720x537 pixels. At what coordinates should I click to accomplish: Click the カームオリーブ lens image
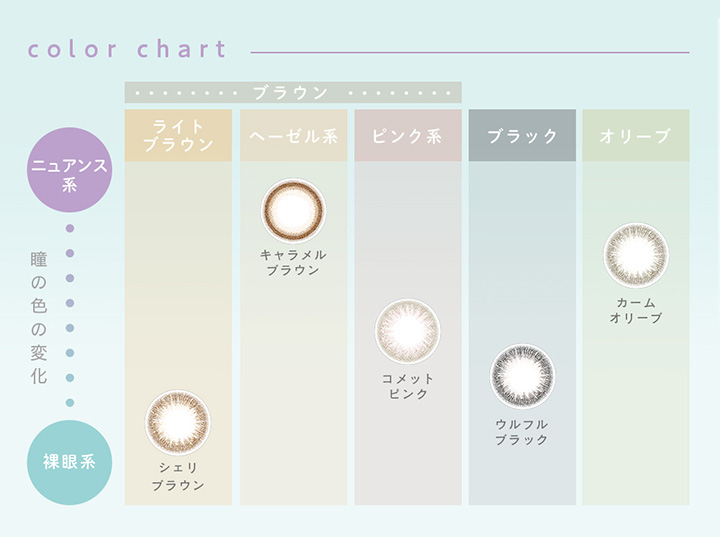point(636,255)
